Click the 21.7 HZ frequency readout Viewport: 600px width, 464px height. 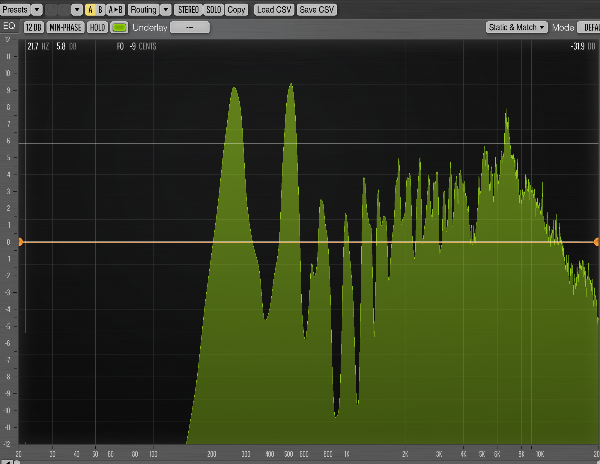38,46
